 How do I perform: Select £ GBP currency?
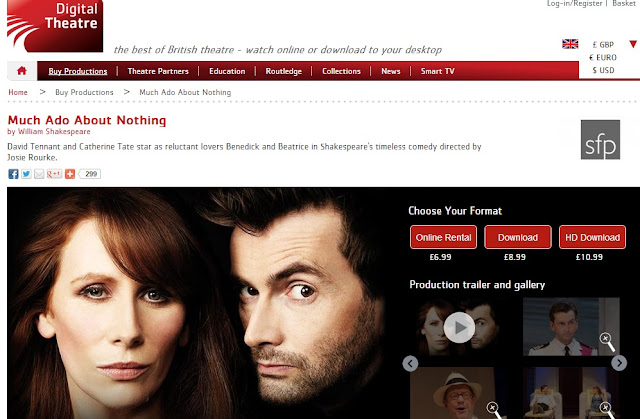pyautogui.click(x=603, y=44)
